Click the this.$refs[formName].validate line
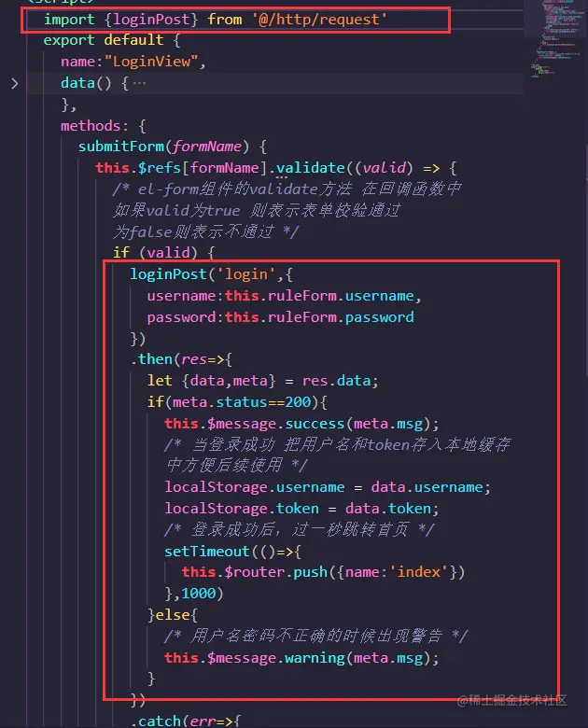The height and width of the screenshot is (728, 588). [276, 168]
